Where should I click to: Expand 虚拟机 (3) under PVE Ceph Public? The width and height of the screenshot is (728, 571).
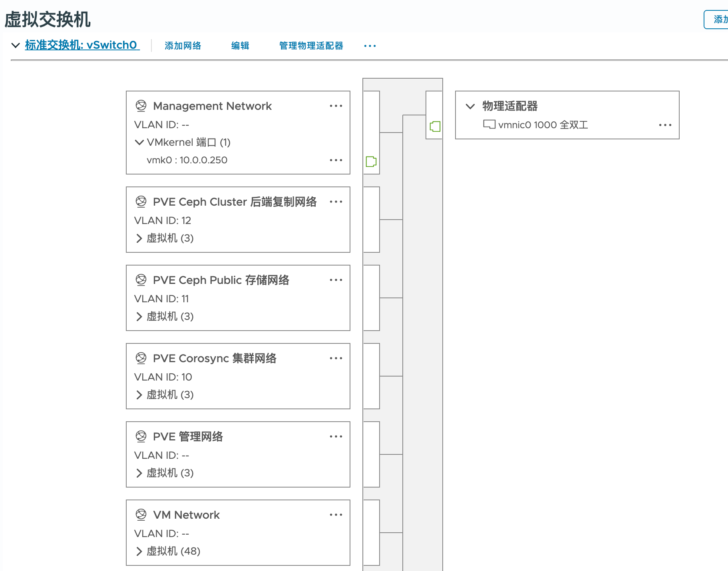(x=139, y=317)
